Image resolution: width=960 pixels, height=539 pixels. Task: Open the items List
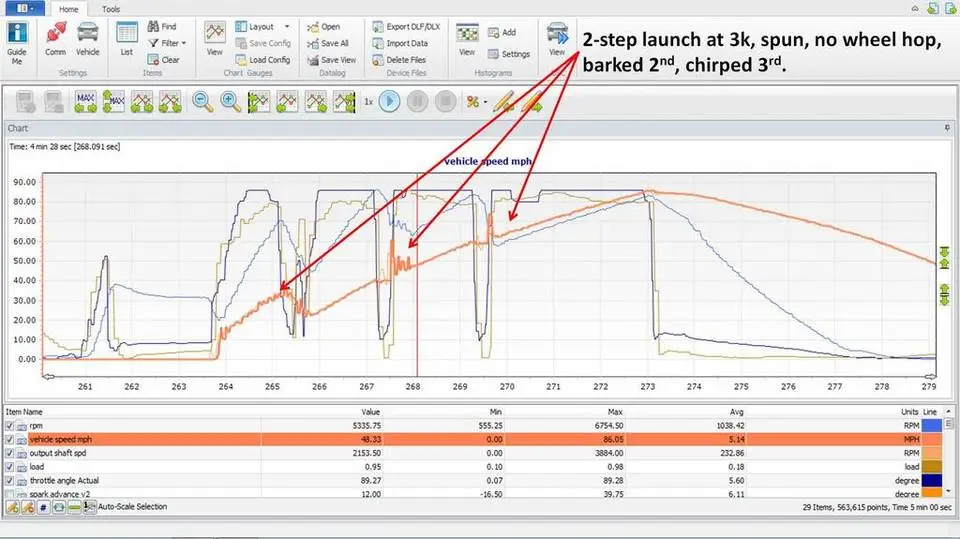point(127,40)
